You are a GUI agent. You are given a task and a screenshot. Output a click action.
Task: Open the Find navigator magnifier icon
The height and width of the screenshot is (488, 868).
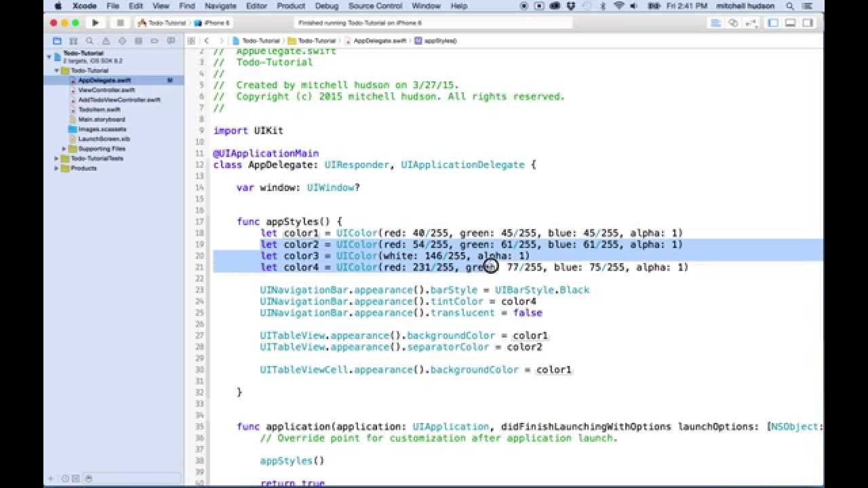(90, 41)
